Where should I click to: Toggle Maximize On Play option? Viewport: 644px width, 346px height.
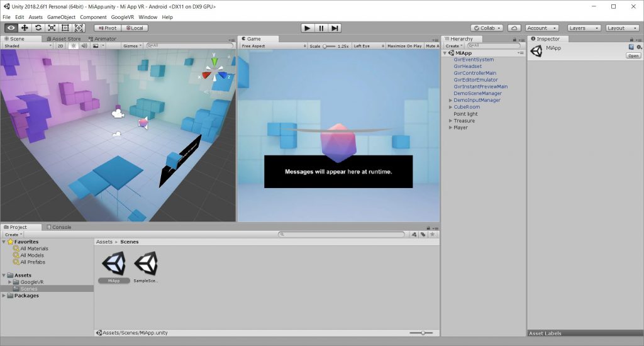click(x=404, y=46)
